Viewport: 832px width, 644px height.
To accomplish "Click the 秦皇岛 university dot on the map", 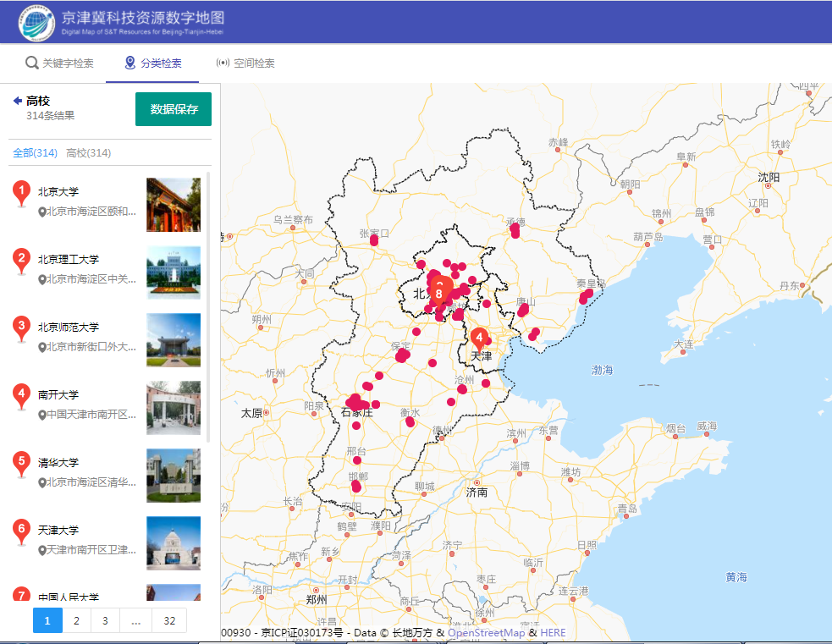I will tap(586, 296).
